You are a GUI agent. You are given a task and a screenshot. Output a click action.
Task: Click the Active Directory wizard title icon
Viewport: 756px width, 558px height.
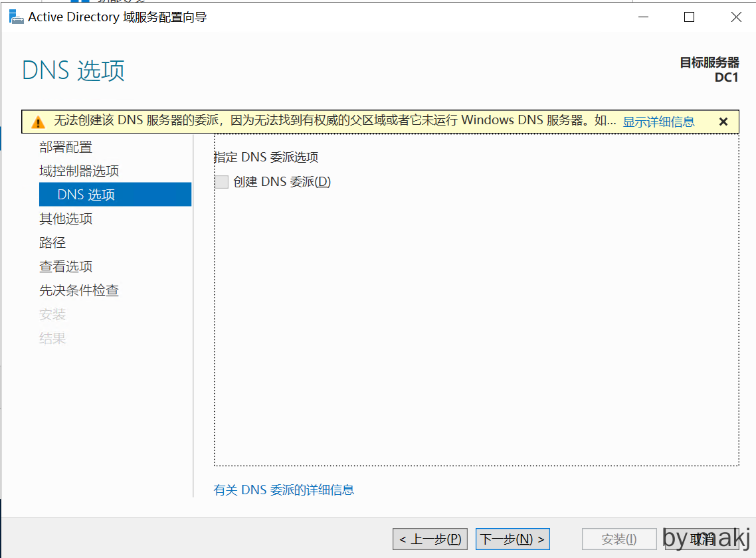pos(16,17)
